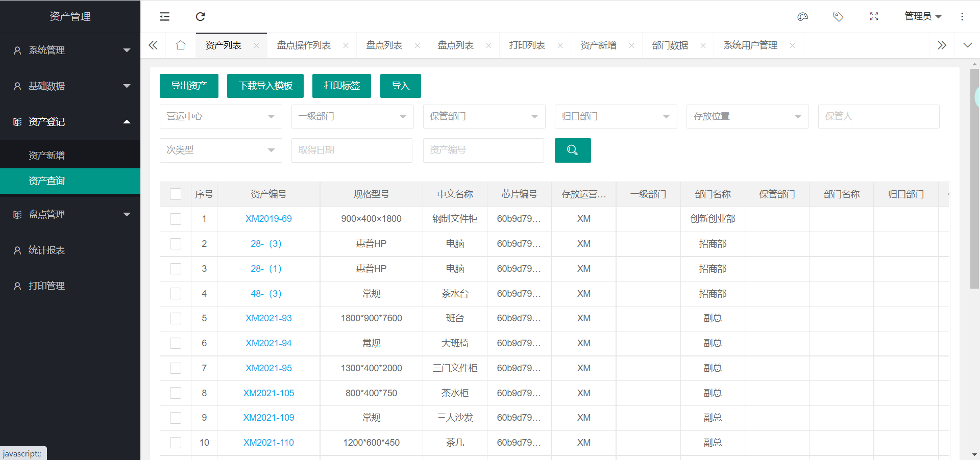Open the 次类型 dropdown
The width and height of the screenshot is (980, 460).
(x=221, y=150)
